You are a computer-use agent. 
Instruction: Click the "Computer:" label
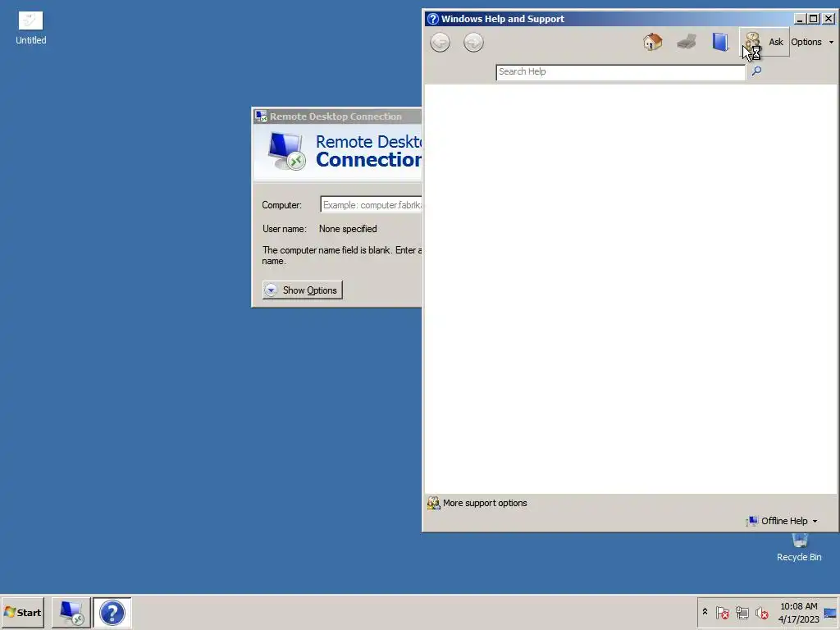tap(282, 205)
